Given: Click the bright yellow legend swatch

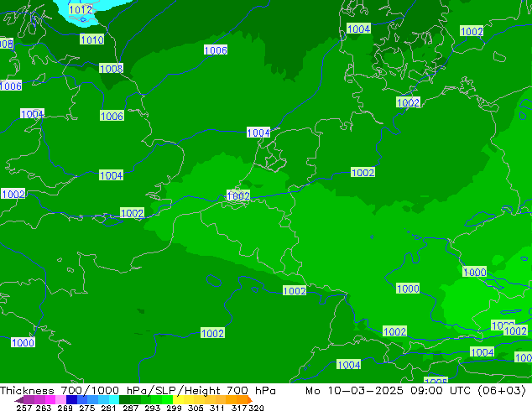Looking at the screenshot, I should click(x=178, y=399).
